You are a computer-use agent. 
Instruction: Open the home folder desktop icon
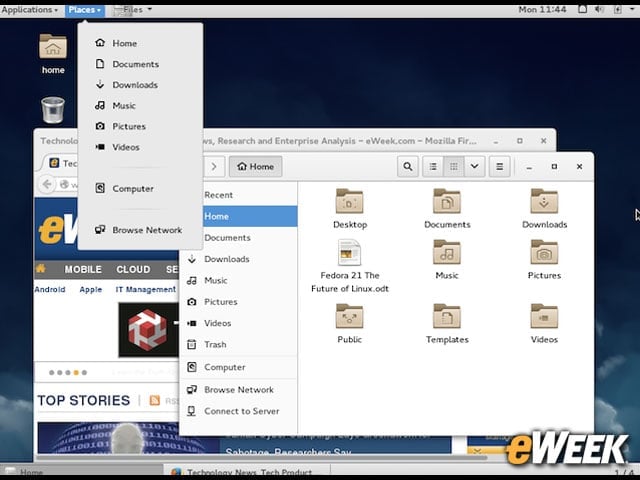tap(53, 55)
